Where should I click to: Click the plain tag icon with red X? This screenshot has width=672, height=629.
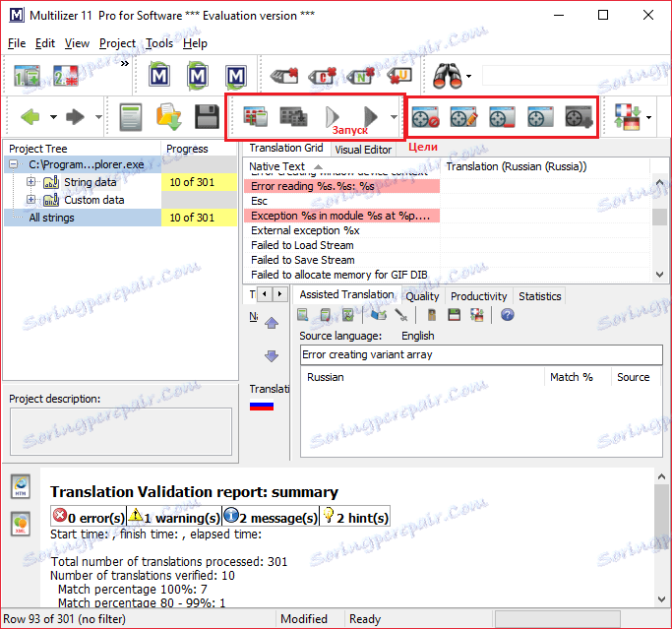pos(284,77)
